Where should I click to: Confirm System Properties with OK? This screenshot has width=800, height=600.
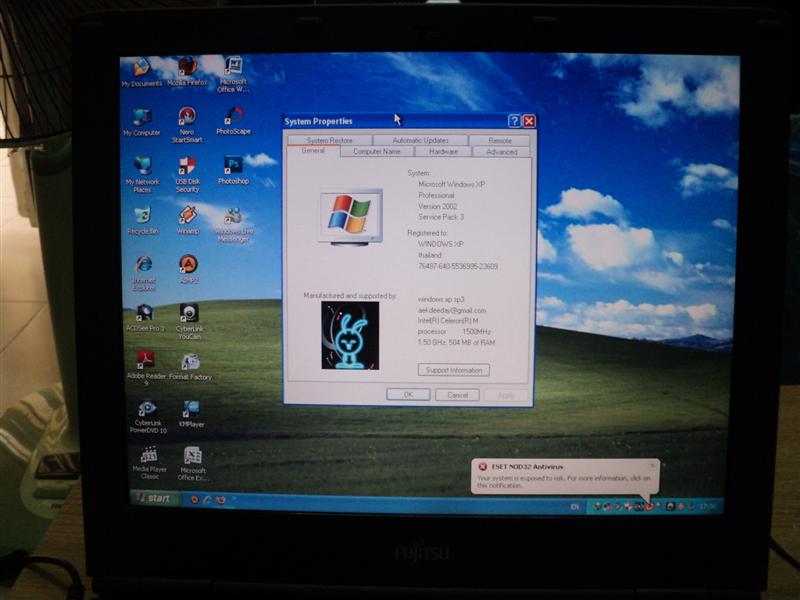pyautogui.click(x=408, y=394)
